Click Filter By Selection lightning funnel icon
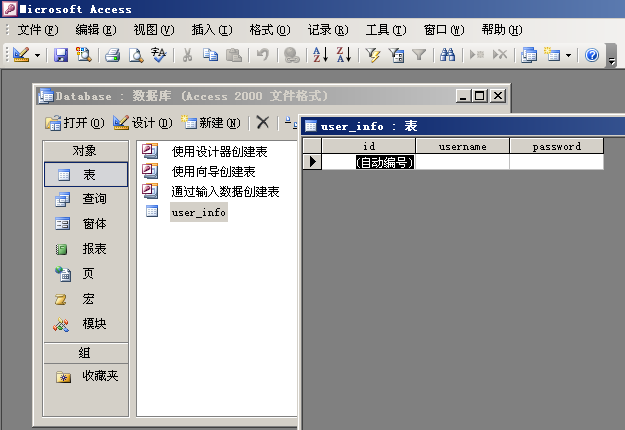 click(x=373, y=55)
